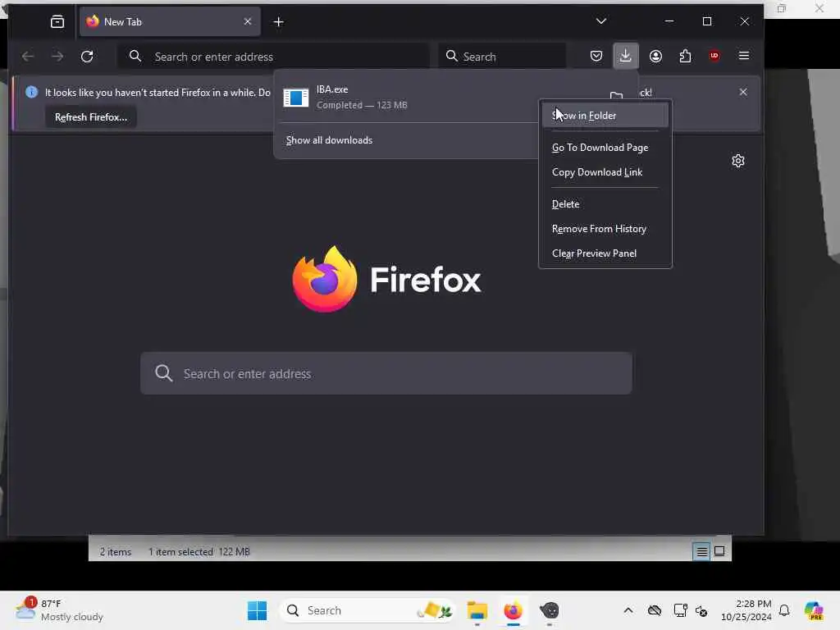Open the Firefox application hamburger menu
Image resolution: width=840 pixels, height=630 pixels.
pos(743,56)
